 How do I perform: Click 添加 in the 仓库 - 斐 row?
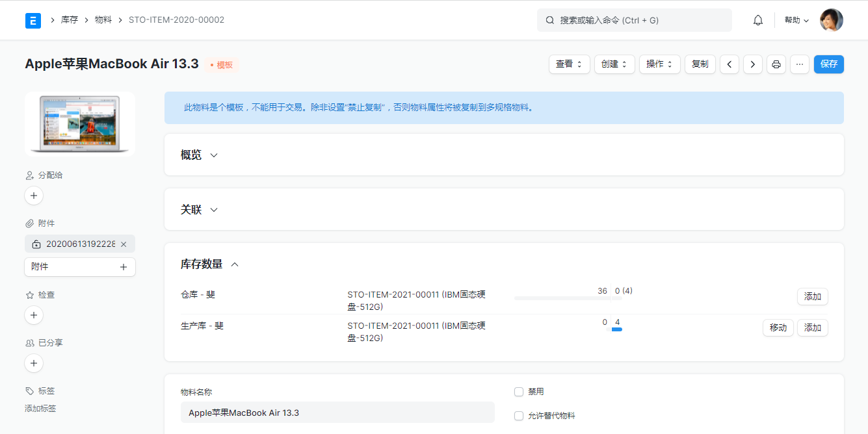813,297
